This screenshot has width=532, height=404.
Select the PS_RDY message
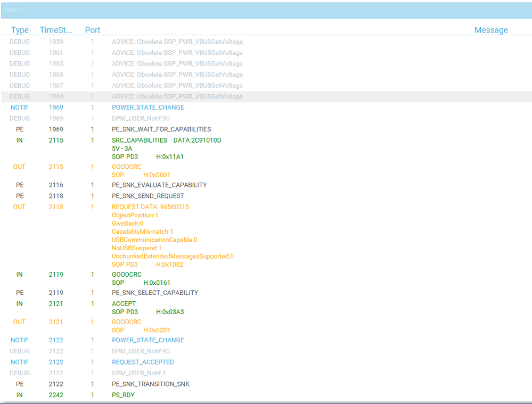tap(123, 395)
